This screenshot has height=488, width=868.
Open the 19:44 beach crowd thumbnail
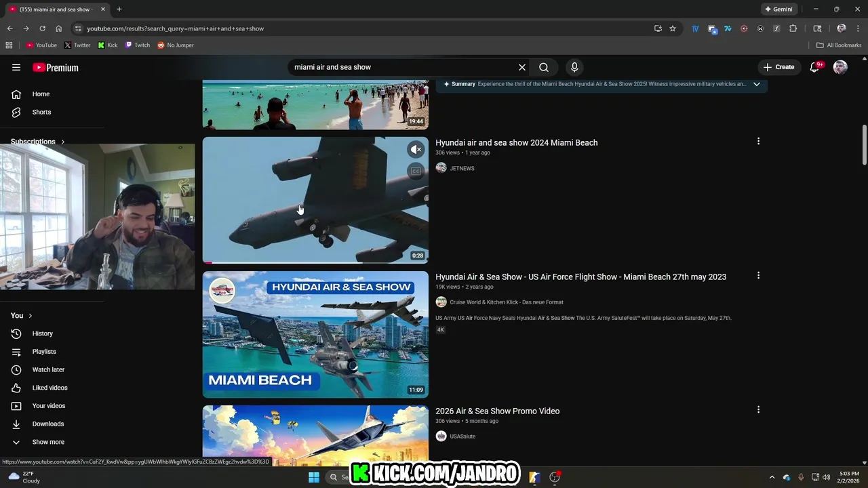(x=315, y=104)
